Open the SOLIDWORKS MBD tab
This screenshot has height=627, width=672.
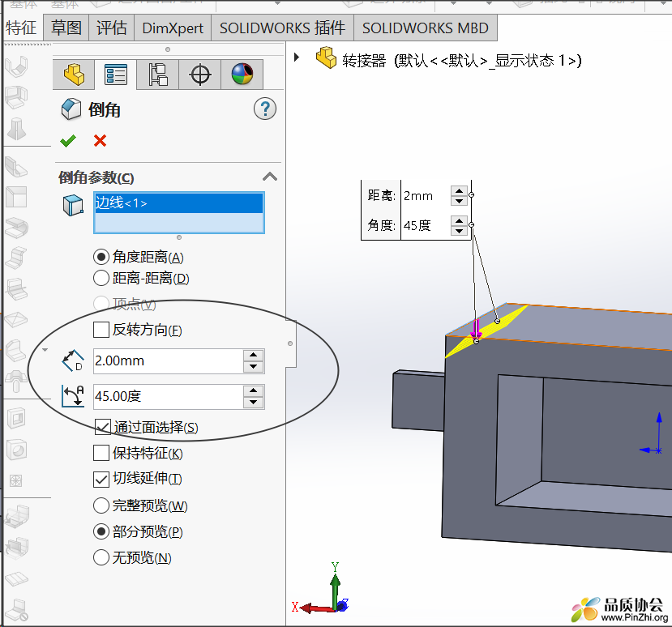(x=425, y=28)
